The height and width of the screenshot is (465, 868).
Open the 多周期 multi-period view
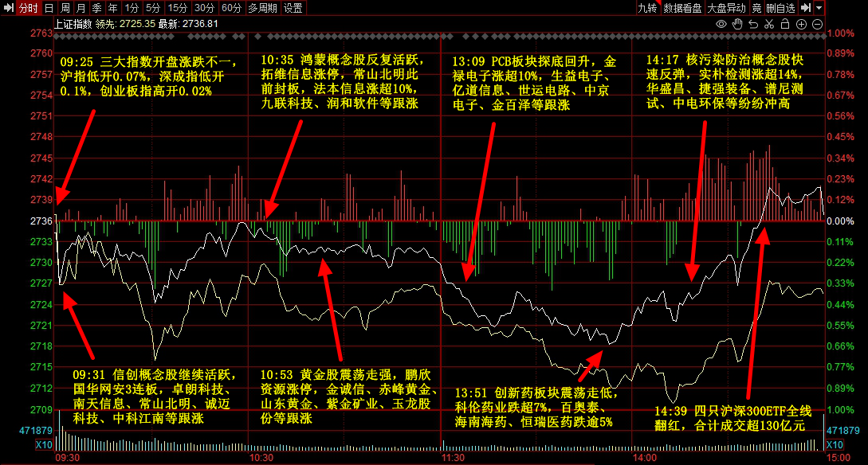[x=262, y=8]
